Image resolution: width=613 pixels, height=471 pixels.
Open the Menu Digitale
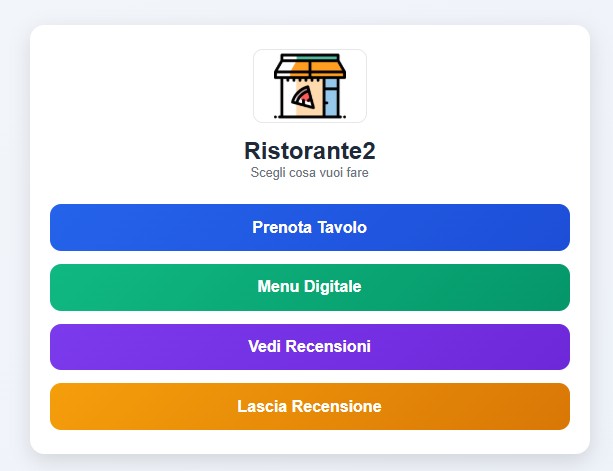coord(309,287)
